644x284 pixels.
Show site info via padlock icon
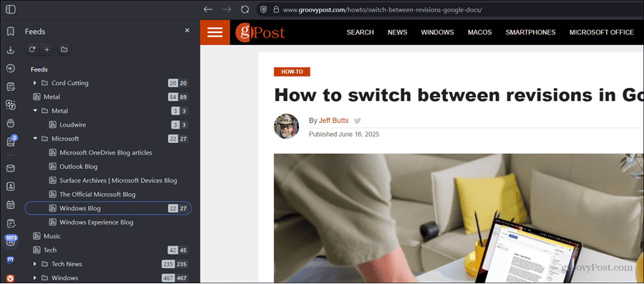point(276,9)
